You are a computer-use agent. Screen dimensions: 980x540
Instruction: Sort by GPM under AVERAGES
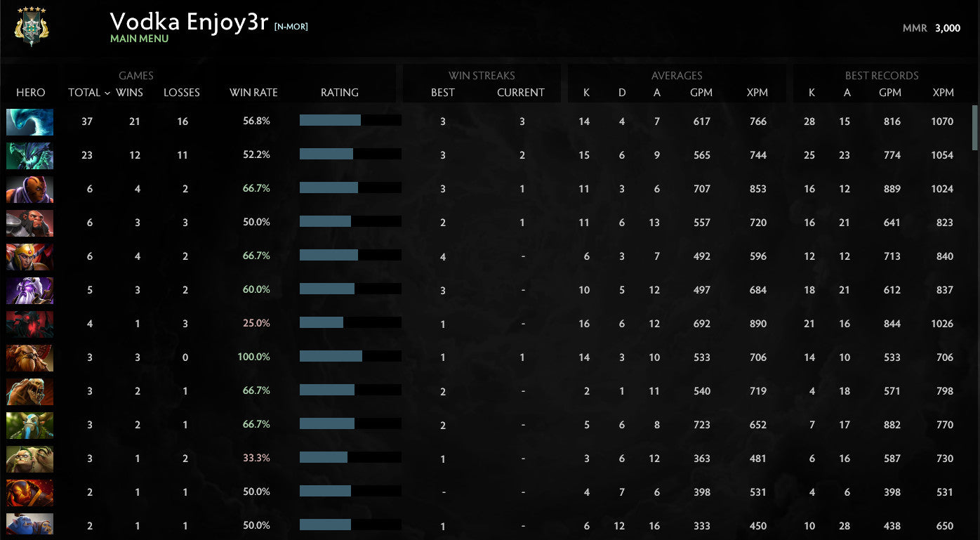[x=702, y=93]
